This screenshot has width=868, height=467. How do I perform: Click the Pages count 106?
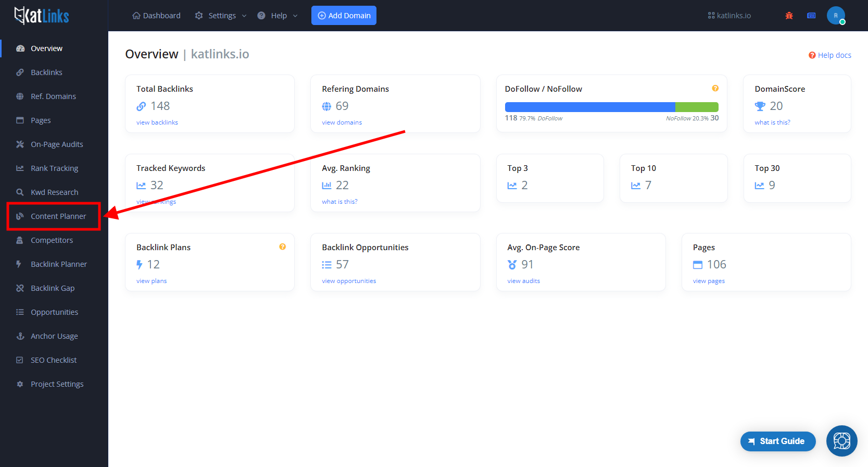coord(716,265)
